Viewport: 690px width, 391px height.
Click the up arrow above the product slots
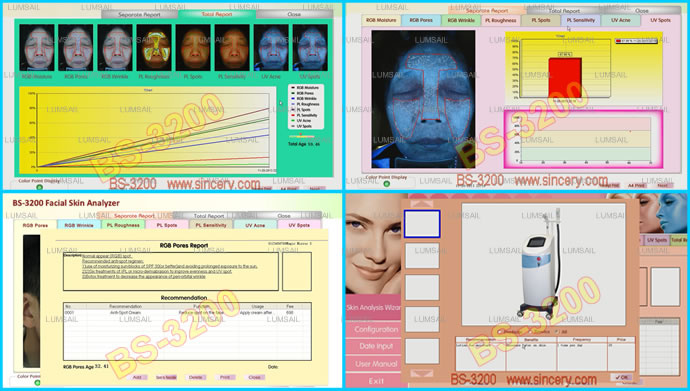point(422,204)
